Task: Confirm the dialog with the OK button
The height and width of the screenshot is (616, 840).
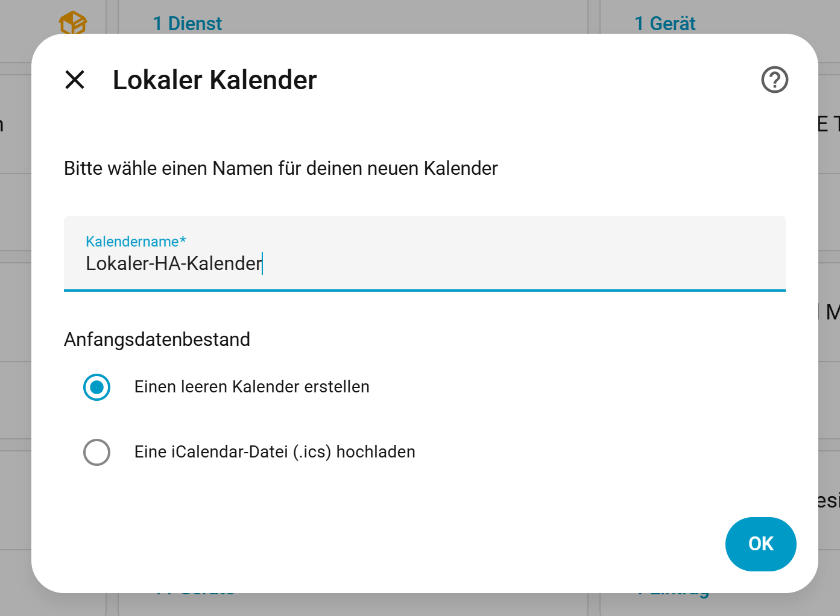Action: click(760, 544)
